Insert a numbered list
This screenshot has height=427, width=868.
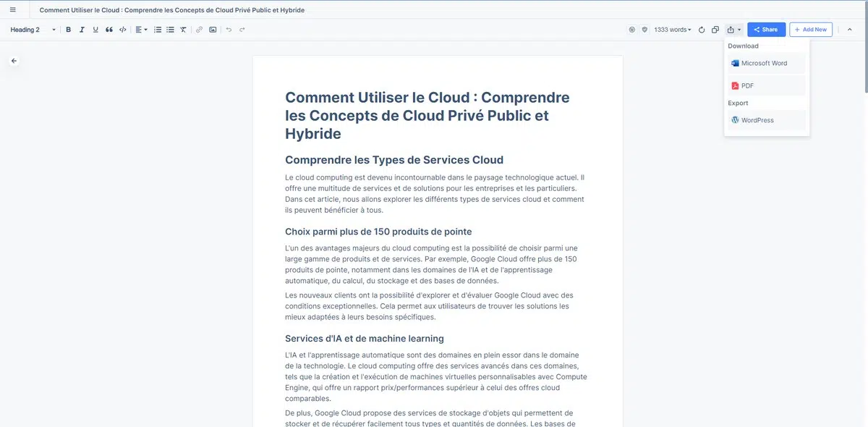tap(158, 30)
